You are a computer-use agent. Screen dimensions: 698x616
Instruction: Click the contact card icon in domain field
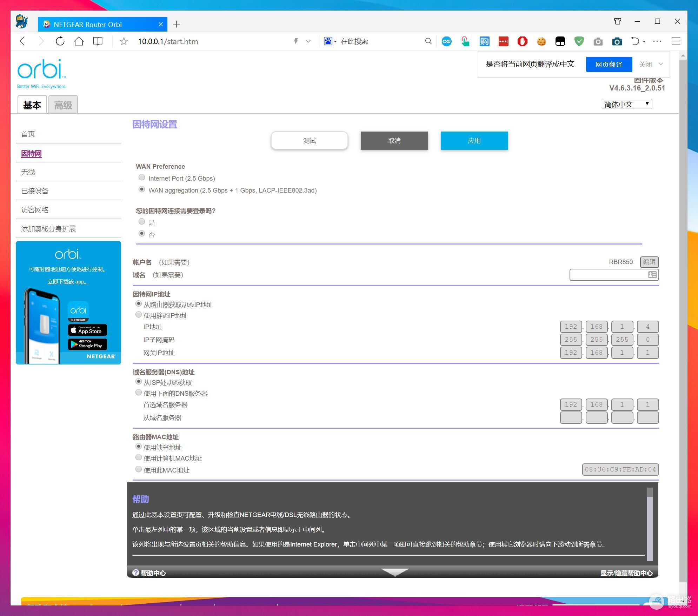pos(652,275)
